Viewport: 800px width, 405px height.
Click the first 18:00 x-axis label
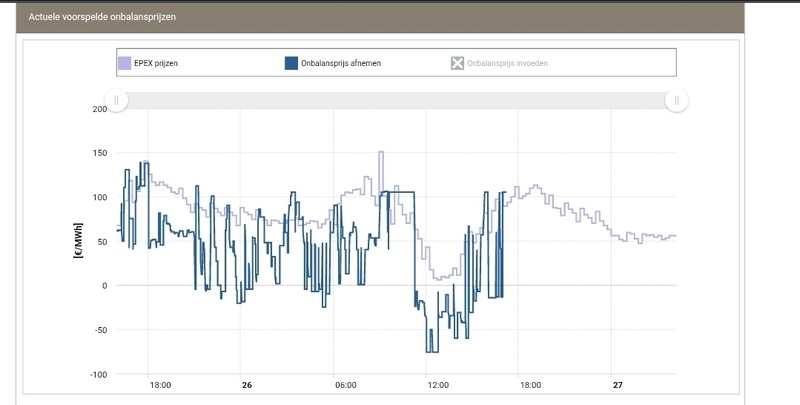pos(160,385)
